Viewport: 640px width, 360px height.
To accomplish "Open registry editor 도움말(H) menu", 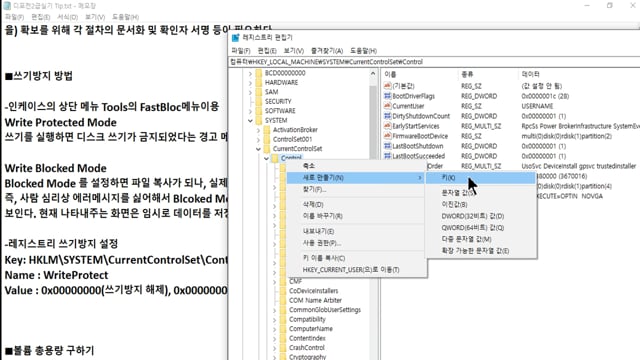I will 363,51.
